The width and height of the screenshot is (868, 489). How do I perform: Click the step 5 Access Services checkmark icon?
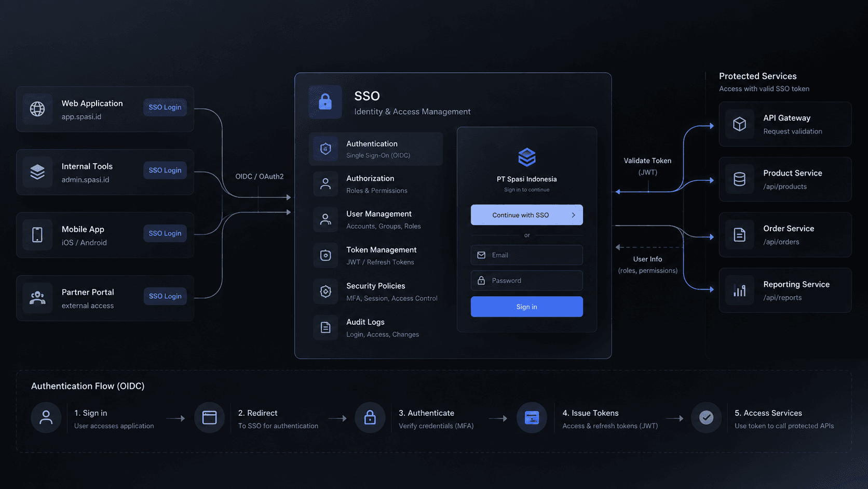(706, 417)
